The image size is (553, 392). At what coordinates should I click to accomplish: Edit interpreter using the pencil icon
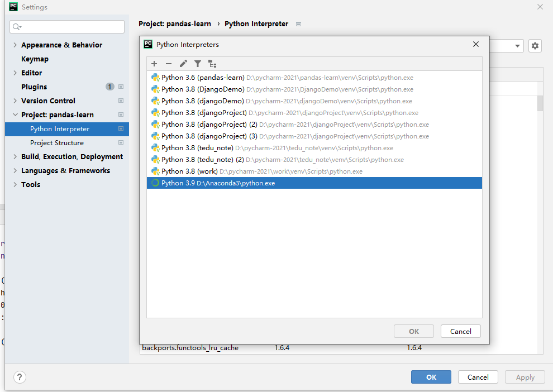click(183, 64)
